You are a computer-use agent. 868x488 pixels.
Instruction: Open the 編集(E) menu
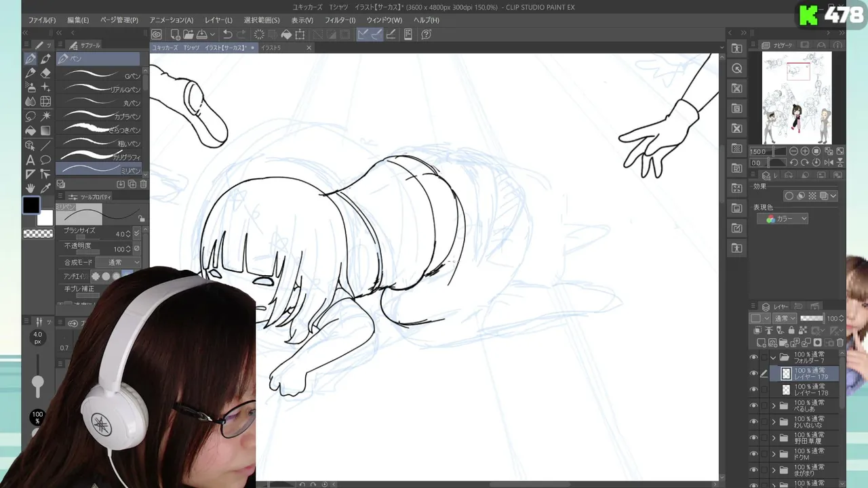[78, 20]
